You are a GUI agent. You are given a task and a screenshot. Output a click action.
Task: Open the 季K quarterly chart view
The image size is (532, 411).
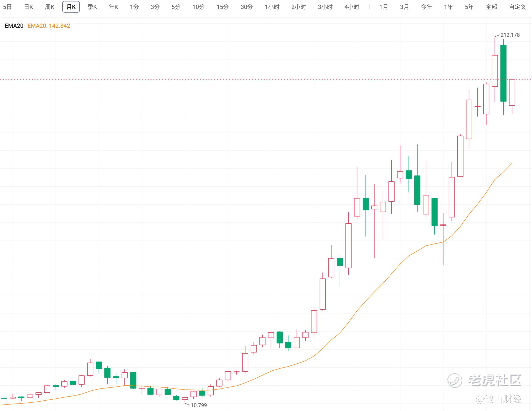coord(92,7)
